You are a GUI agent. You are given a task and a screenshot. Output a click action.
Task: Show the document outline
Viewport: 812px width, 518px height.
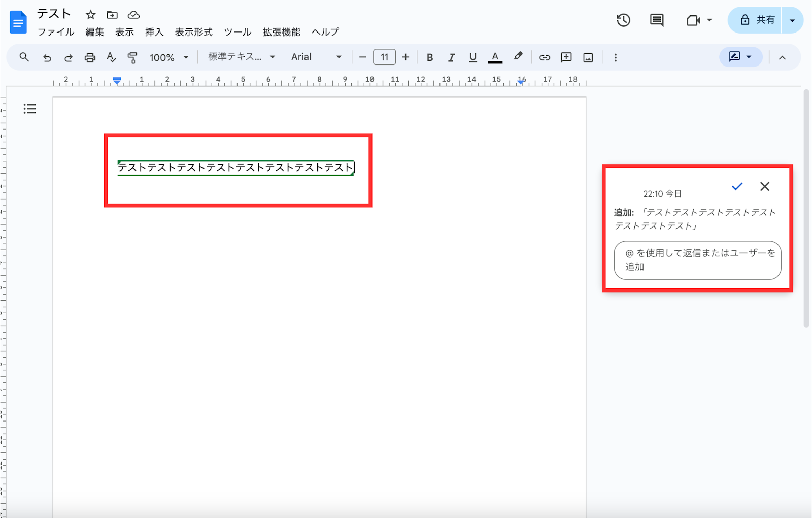click(x=29, y=109)
